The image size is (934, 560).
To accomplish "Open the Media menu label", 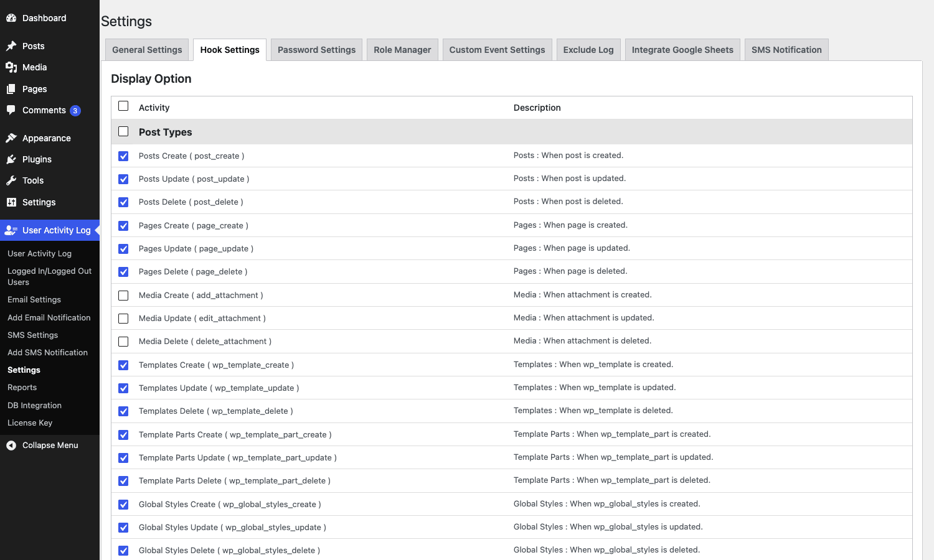I will [x=35, y=67].
